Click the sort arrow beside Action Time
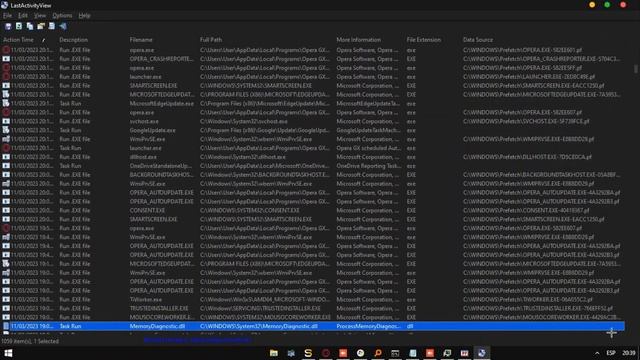The height and width of the screenshot is (360, 640). [43, 40]
